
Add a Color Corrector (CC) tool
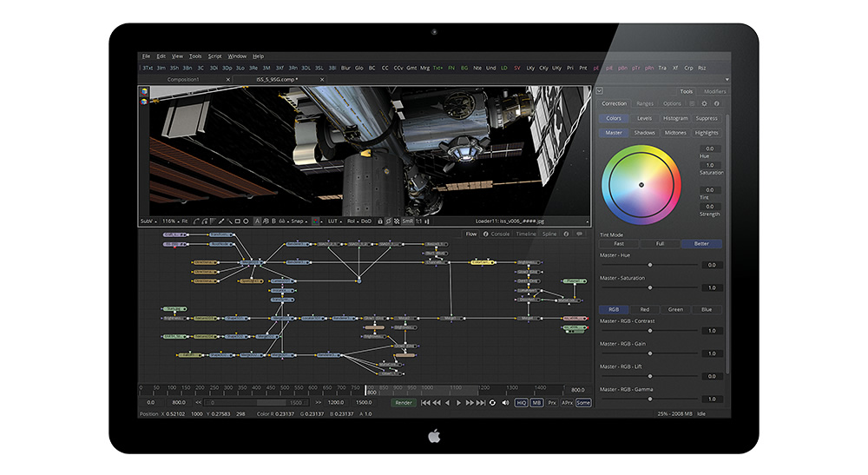[x=385, y=68]
